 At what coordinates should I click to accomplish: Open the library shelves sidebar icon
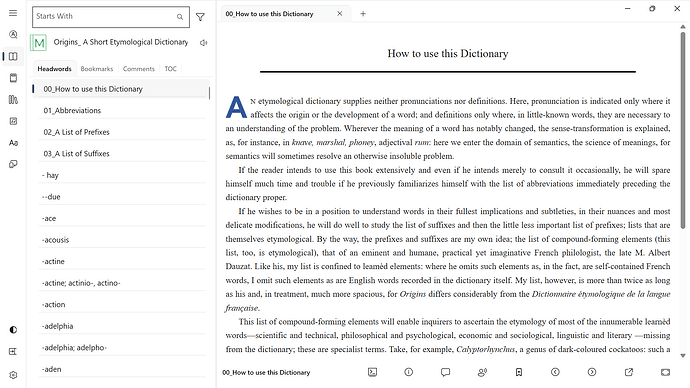tap(13, 99)
